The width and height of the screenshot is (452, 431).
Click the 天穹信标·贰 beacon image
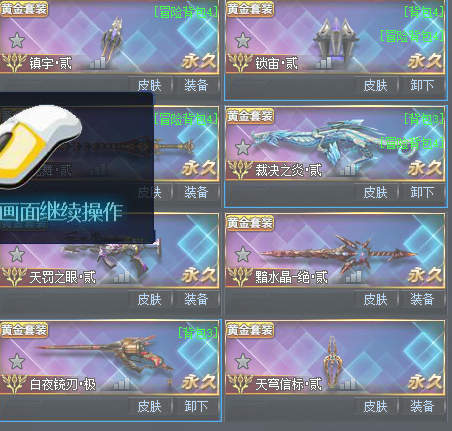pos(332,362)
